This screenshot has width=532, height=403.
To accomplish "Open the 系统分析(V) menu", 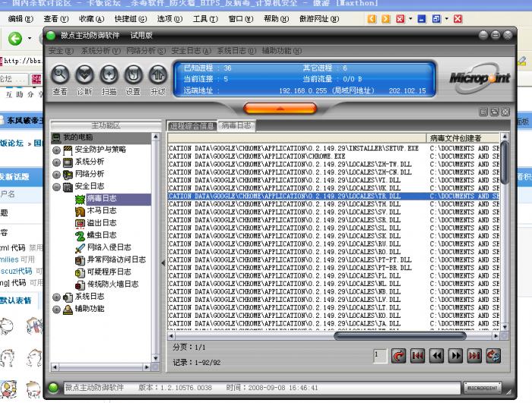I will [100, 51].
